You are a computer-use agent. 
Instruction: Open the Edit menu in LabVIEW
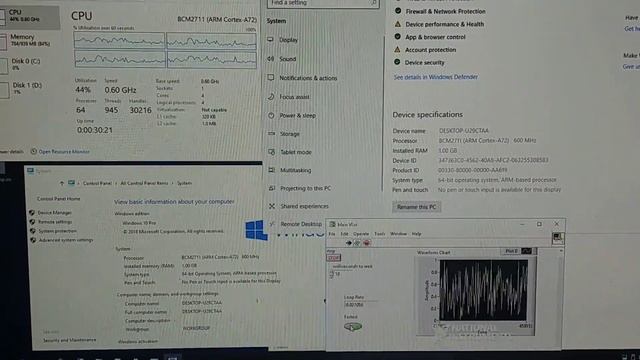tap(344, 234)
